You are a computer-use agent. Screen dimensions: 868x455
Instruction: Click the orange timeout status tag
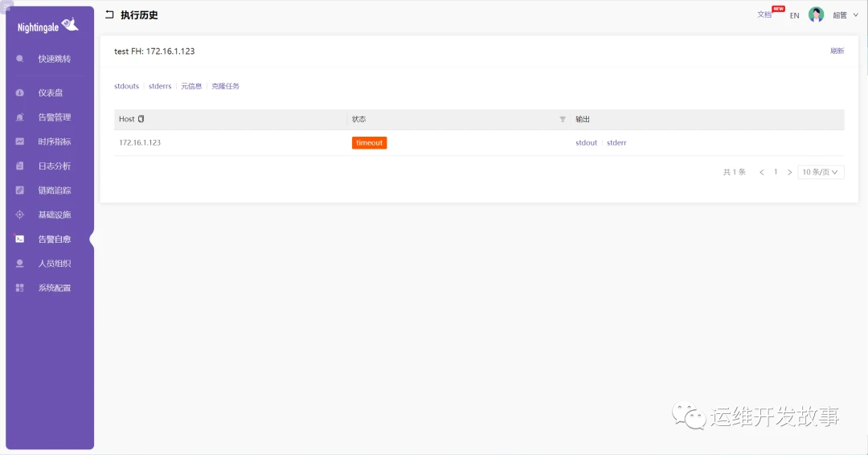click(369, 143)
